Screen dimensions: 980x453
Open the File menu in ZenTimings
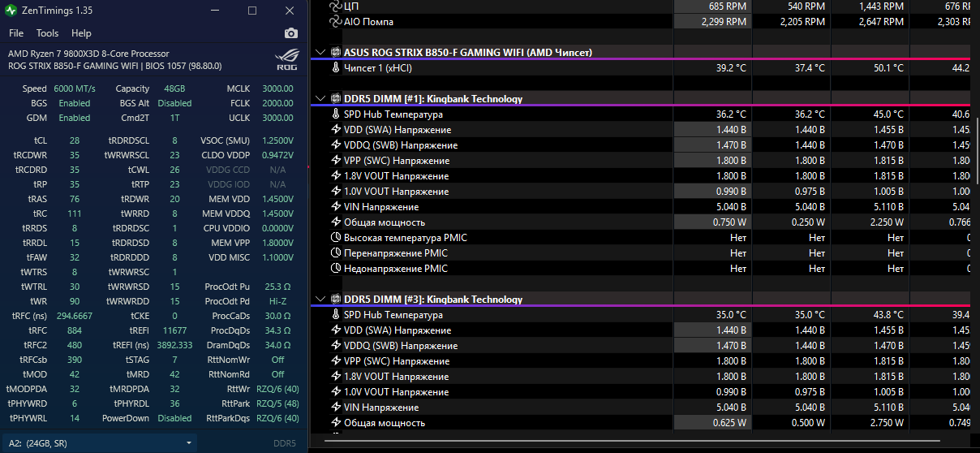pyautogui.click(x=16, y=33)
